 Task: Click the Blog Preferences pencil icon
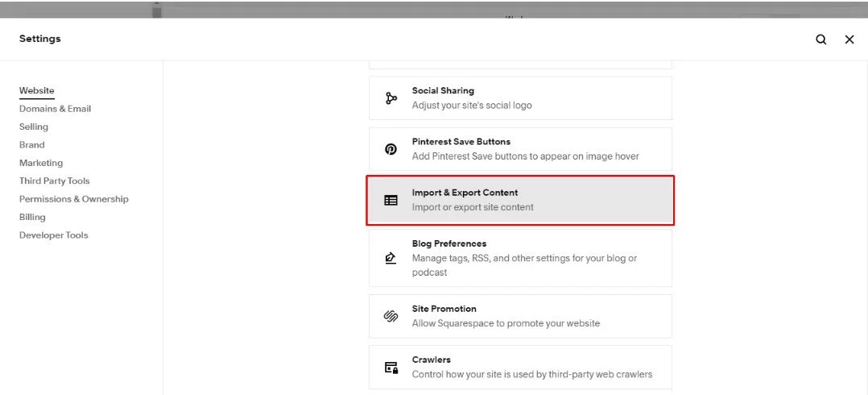coord(391,258)
